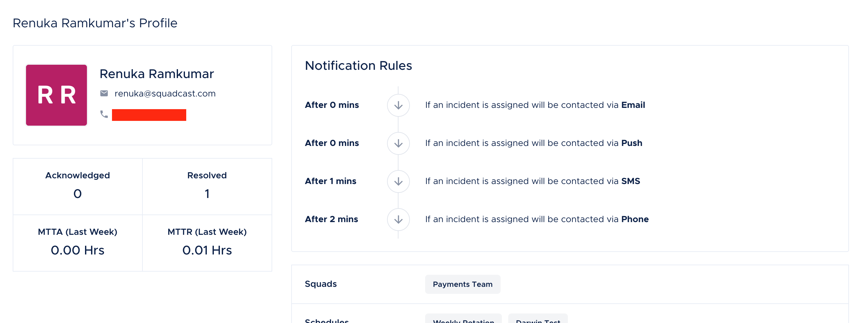This screenshot has width=868, height=323.
Task: Click the Squads row label
Action: [x=320, y=284]
